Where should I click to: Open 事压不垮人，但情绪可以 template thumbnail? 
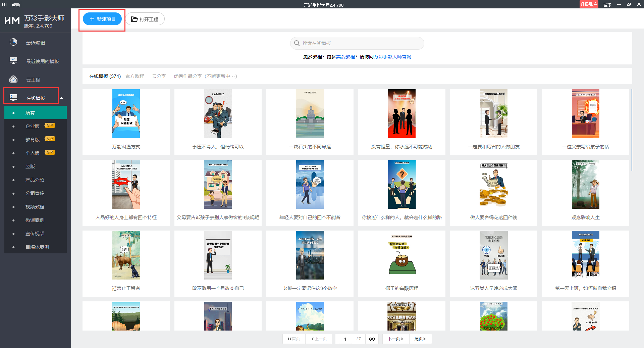coord(218,113)
